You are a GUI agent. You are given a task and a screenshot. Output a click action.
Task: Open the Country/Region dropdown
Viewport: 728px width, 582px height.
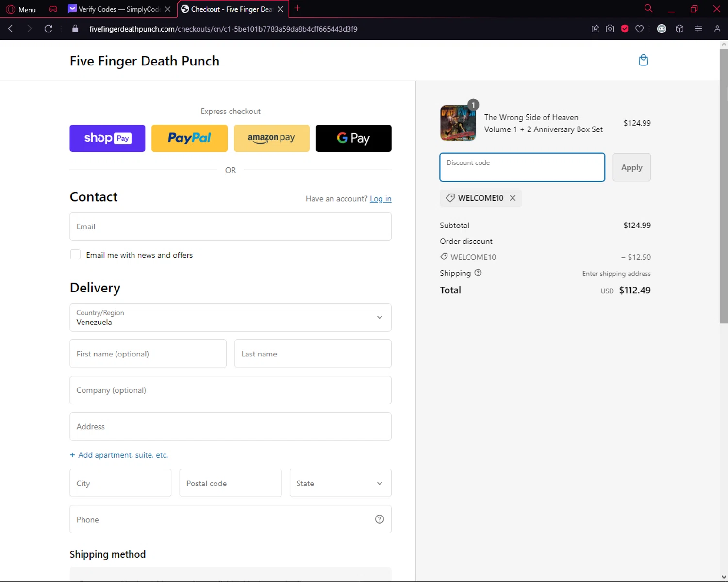coord(231,318)
